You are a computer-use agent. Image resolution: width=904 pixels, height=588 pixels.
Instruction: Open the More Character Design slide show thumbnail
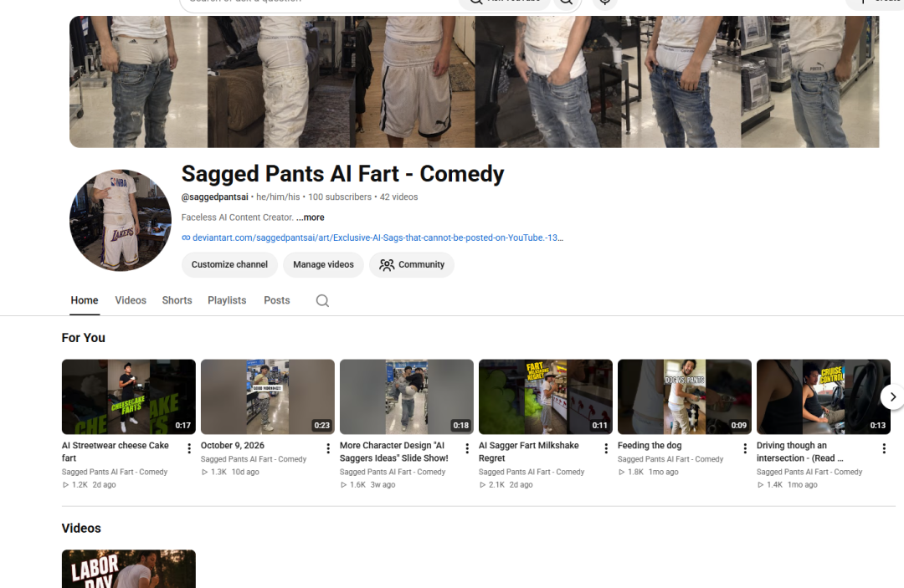pyautogui.click(x=407, y=396)
